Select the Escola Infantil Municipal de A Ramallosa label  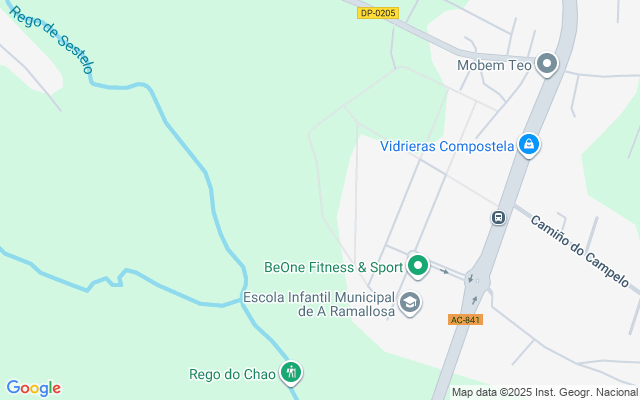(319, 304)
